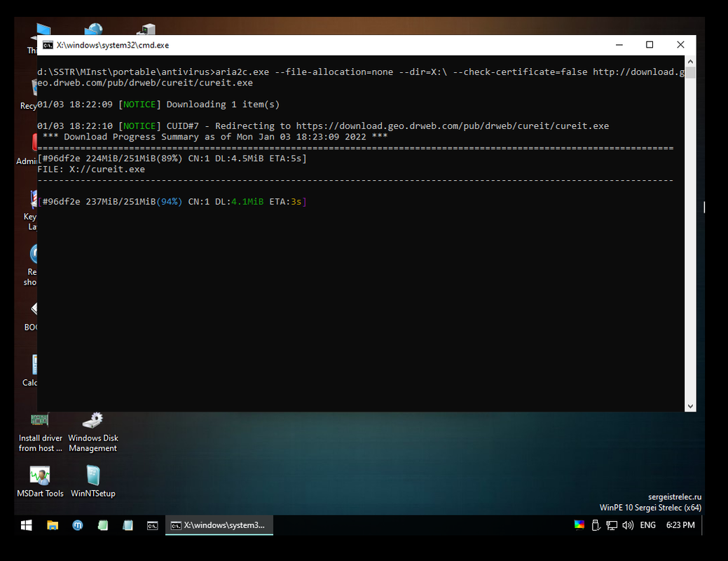Click the 'DL:4.1MiB' download speed text
The image size is (728, 561).
239,202
